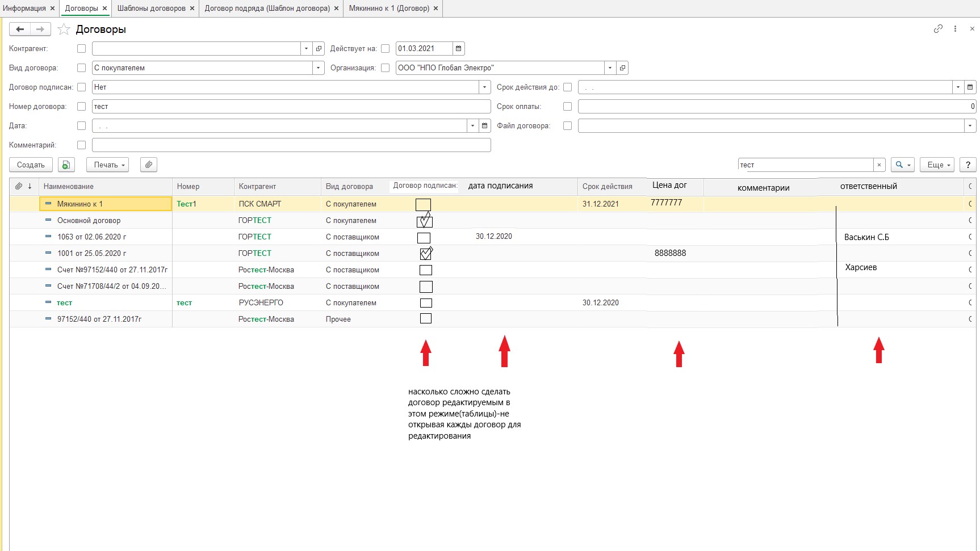980x551 pixels.
Task: Enable the Срок оплаты filter checkbox
Action: pyautogui.click(x=567, y=107)
